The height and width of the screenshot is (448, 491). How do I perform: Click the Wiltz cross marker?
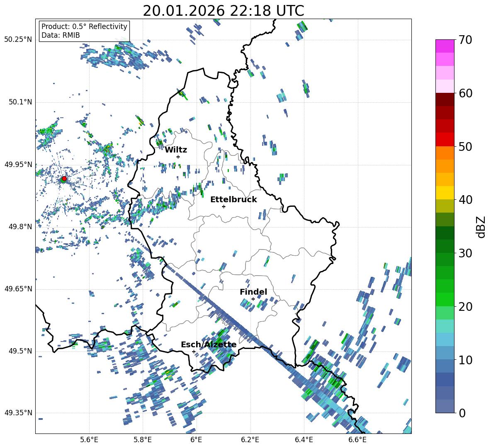click(178, 157)
